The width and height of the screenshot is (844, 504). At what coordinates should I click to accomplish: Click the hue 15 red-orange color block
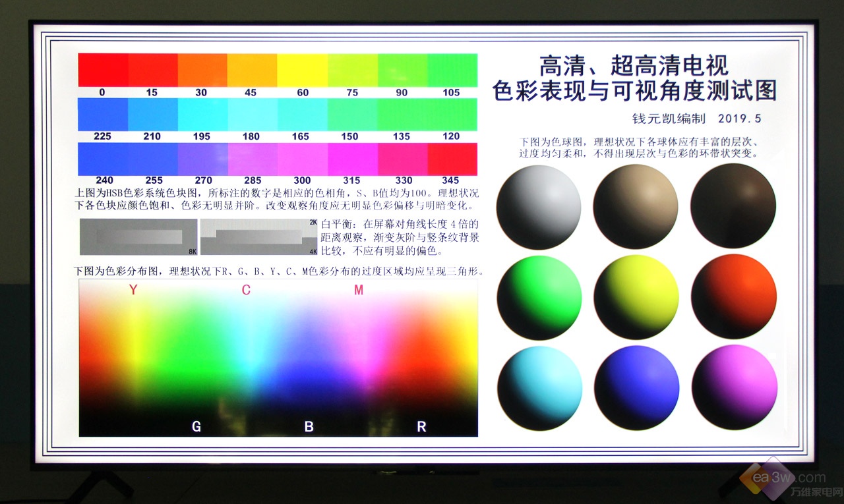[153, 70]
